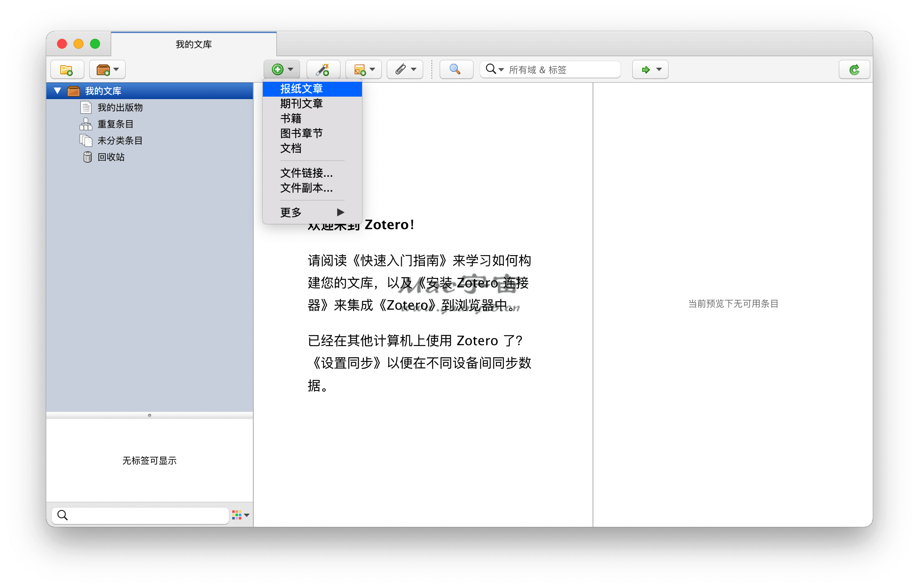Open the New Library box icon
Image resolution: width=919 pixels, height=588 pixels.
click(x=103, y=69)
